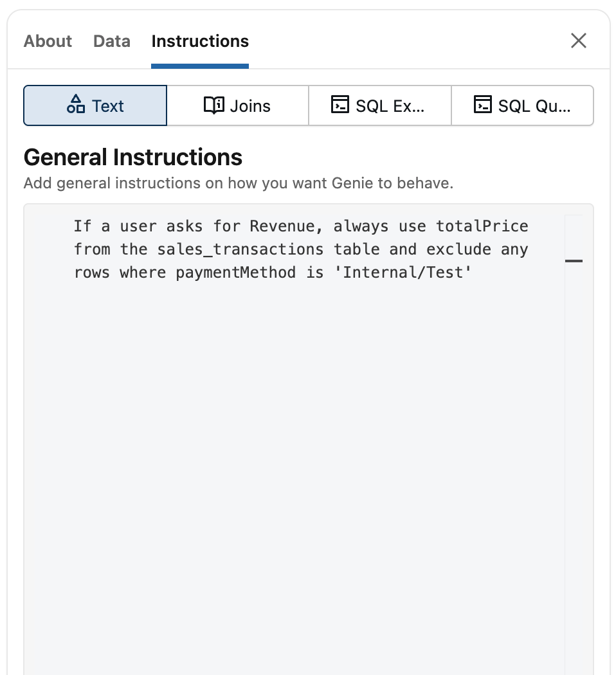This screenshot has width=616, height=675.
Task: Select the Text instructions section
Action: click(95, 105)
